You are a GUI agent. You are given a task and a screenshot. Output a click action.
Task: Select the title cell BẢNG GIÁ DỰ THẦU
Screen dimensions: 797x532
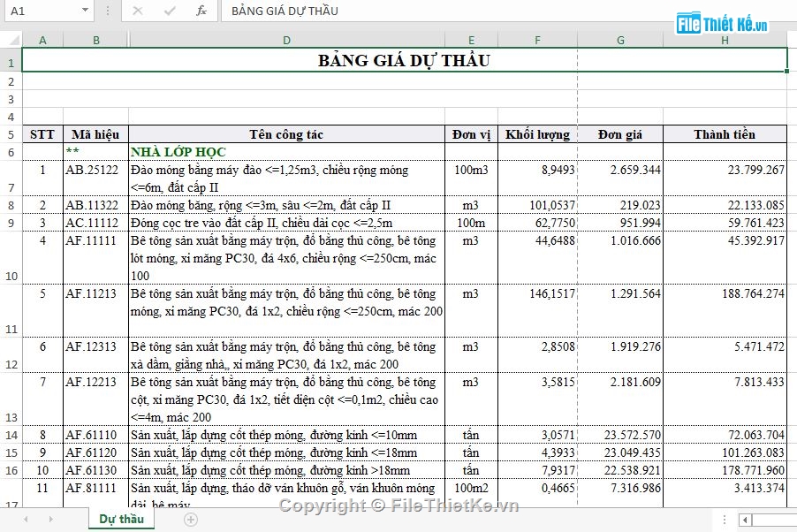[405, 60]
